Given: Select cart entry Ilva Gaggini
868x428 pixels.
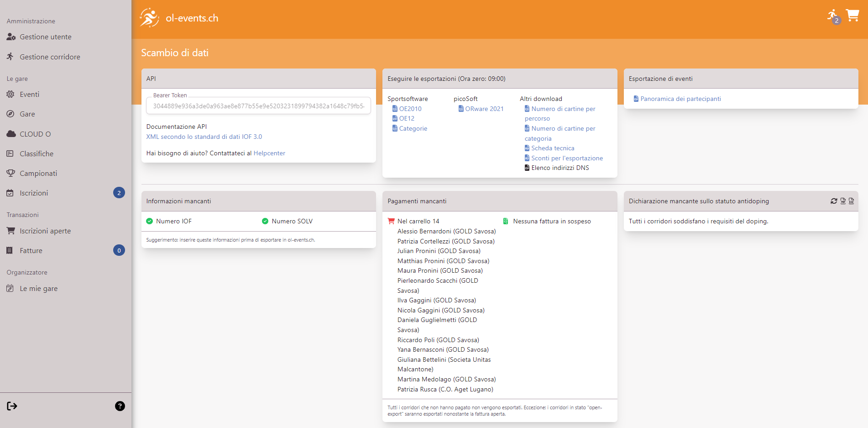Looking at the screenshot, I should coord(436,300).
